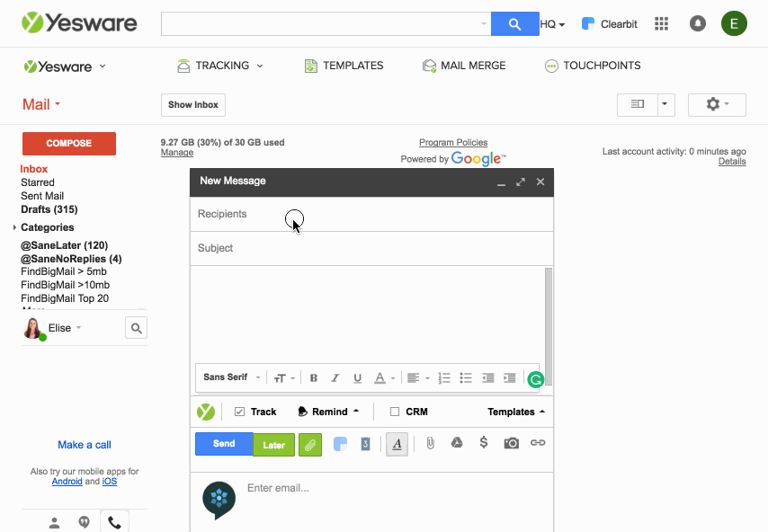The image size is (768, 532).
Task: Expand the Templates dropdown in compose
Action: (x=516, y=412)
